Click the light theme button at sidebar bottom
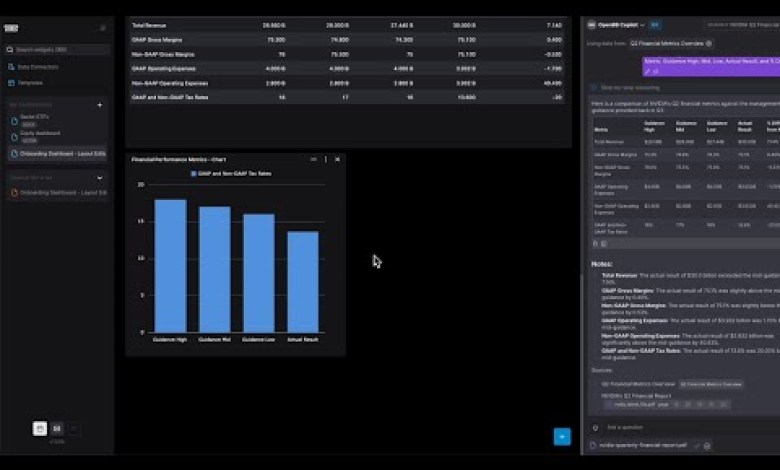 40,428
